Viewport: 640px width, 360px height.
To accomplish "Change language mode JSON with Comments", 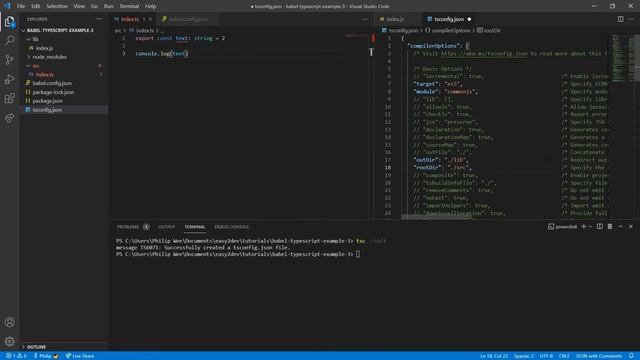I will pos(599,356).
